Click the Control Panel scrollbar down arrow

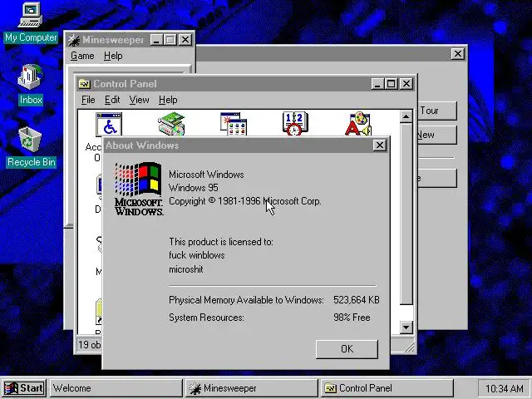[x=406, y=328]
